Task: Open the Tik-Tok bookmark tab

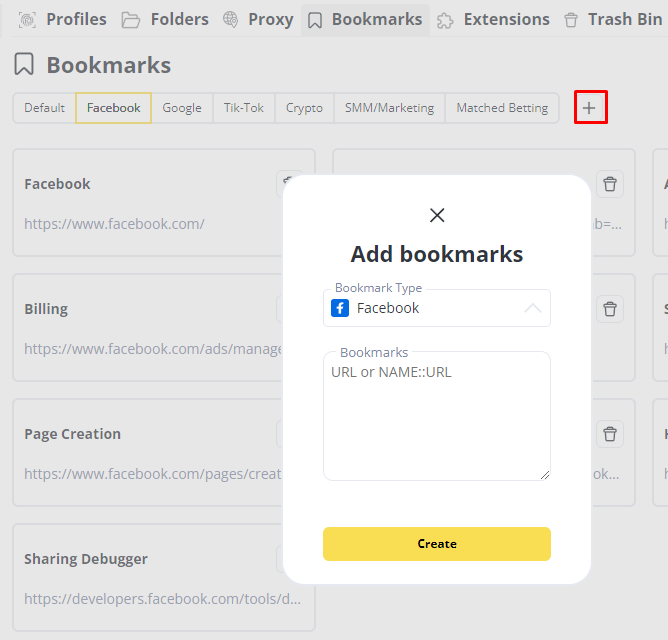Action: coord(244,108)
